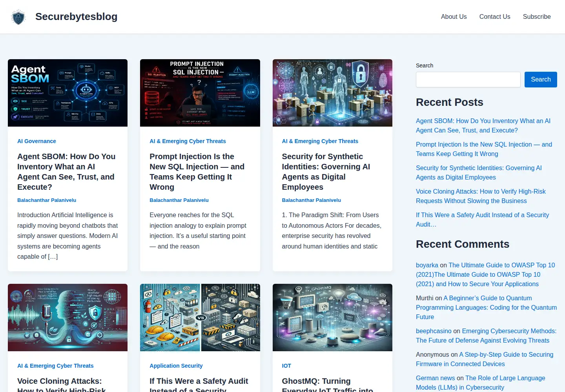The image size is (565, 392).
Task: Select AI & Emerging Cyber Threats above Voice Cloning
Action: [x=55, y=366]
